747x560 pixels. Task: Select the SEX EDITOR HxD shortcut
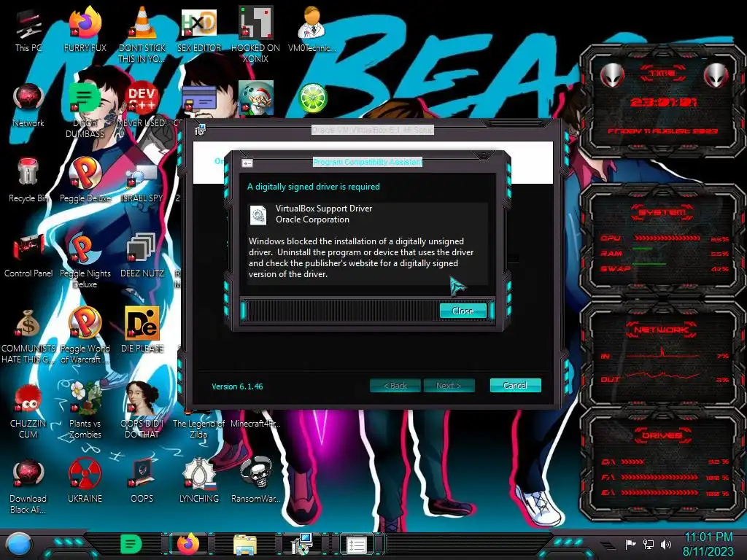tap(199, 31)
